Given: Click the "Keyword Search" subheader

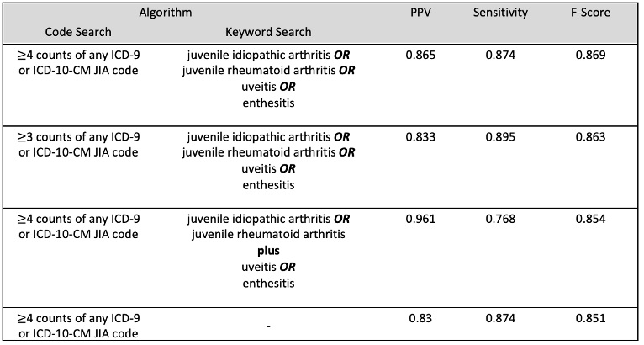Looking at the screenshot, I should click(268, 33).
